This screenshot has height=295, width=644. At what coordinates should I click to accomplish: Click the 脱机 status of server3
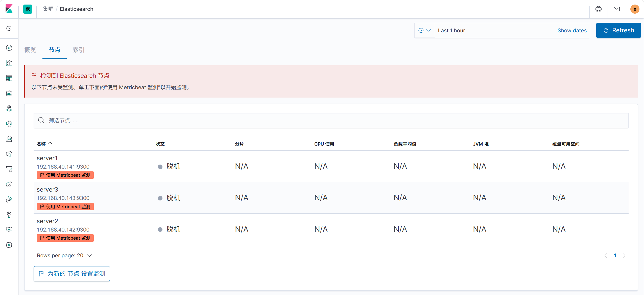tap(169, 198)
